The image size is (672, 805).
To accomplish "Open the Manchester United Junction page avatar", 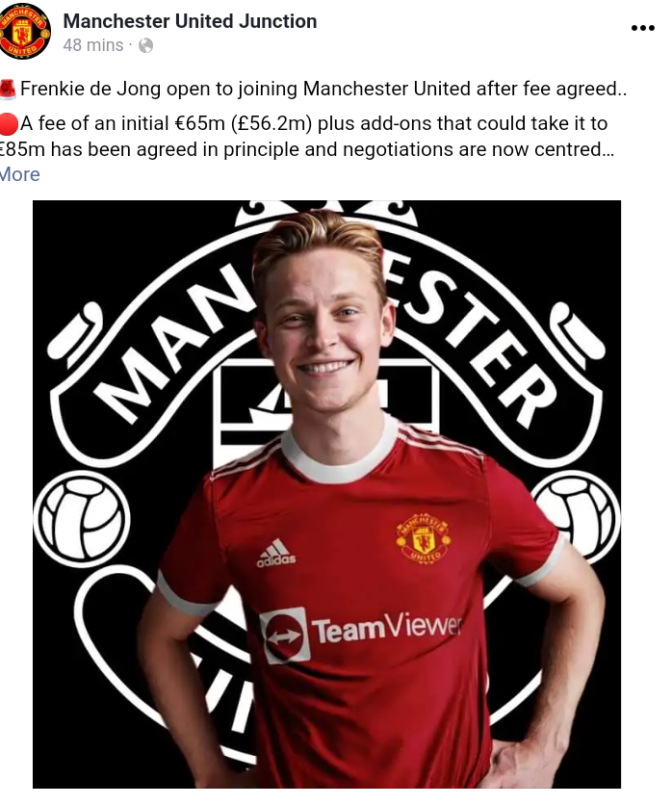I will [x=24, y=31].
